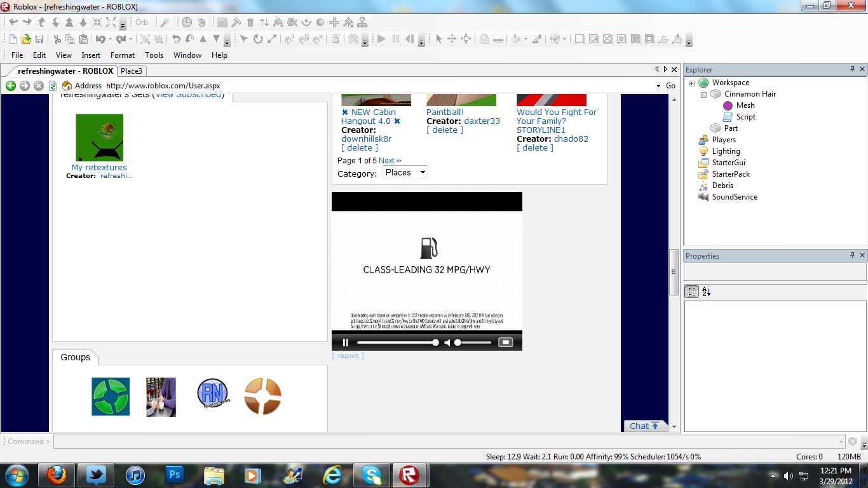Open creator daxter33's profile
Image resolution: width=868 pixels, height=488 pixels.
(x=482, y=121)
